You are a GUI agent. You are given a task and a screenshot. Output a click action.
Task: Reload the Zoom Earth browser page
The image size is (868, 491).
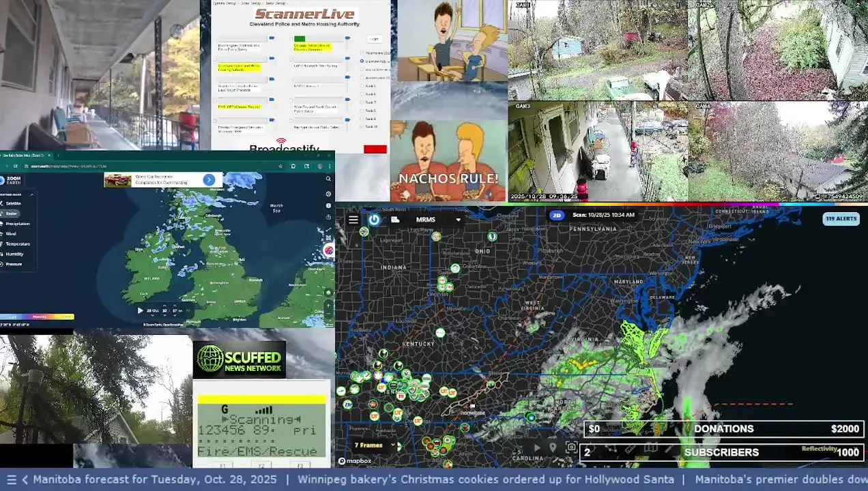pos(16,166)
